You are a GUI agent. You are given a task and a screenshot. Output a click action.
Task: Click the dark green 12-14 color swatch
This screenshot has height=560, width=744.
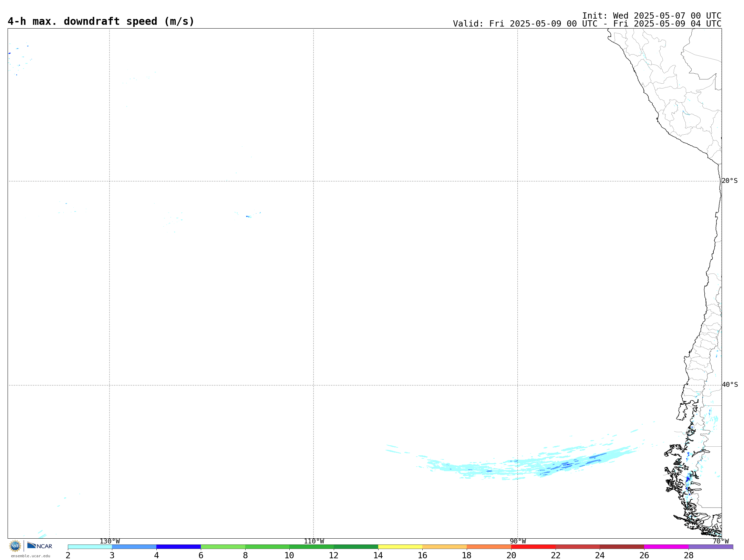click(x=356, y=547)
